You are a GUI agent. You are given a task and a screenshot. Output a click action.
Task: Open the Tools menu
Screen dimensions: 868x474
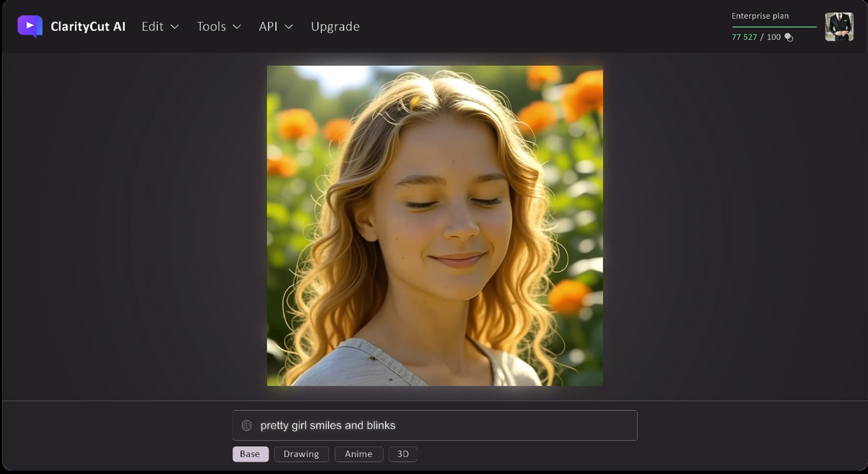212,26
